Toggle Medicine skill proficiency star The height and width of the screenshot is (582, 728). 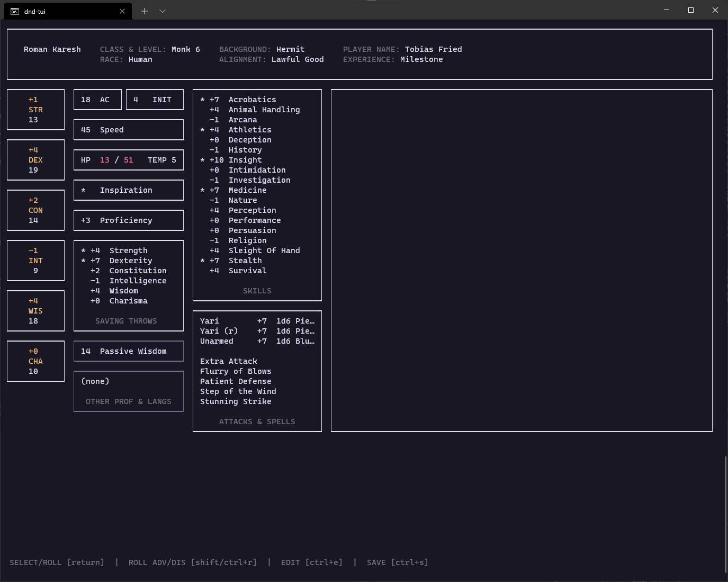click(x=202, y=190)
